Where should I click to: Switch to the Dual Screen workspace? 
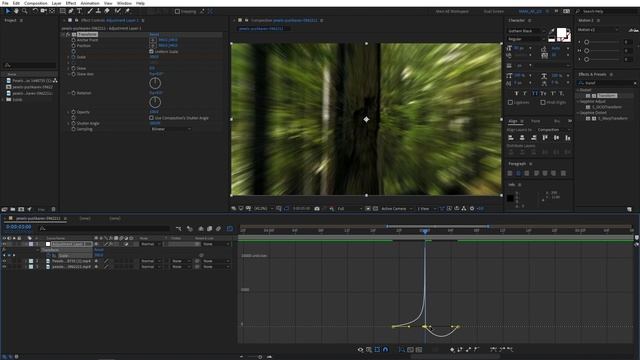tap(493, 11)
